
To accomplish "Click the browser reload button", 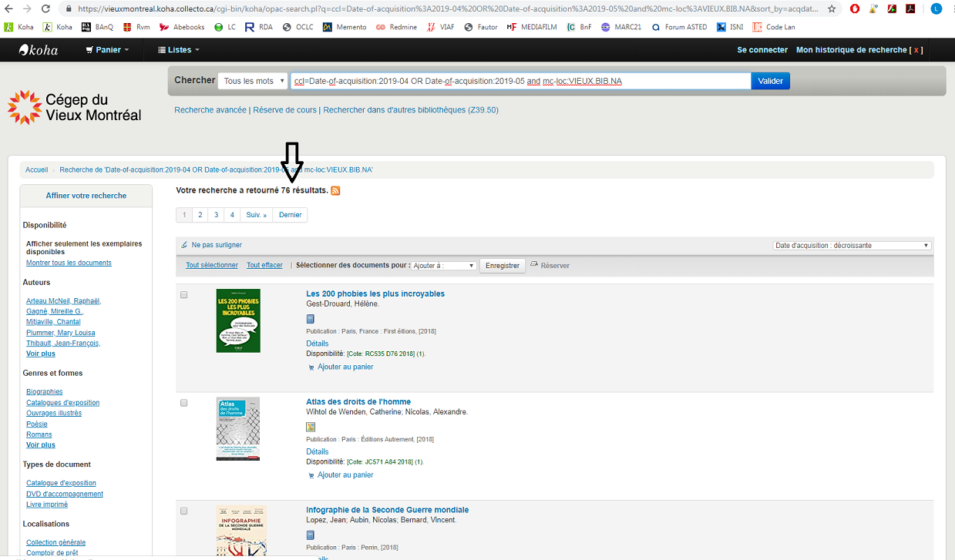I will tap(45, 9).
